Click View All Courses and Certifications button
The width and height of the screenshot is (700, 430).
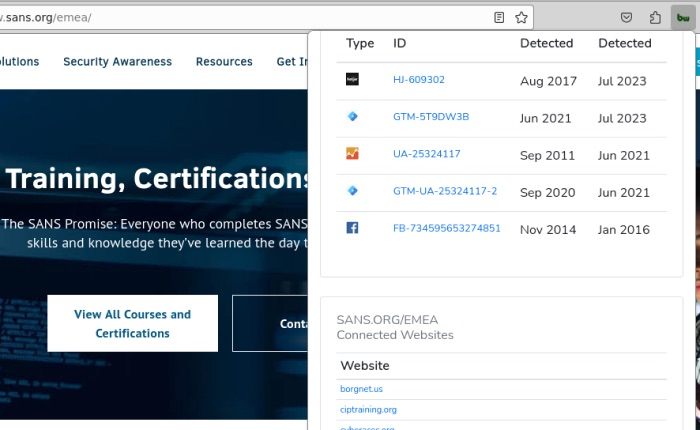point(133,323)
